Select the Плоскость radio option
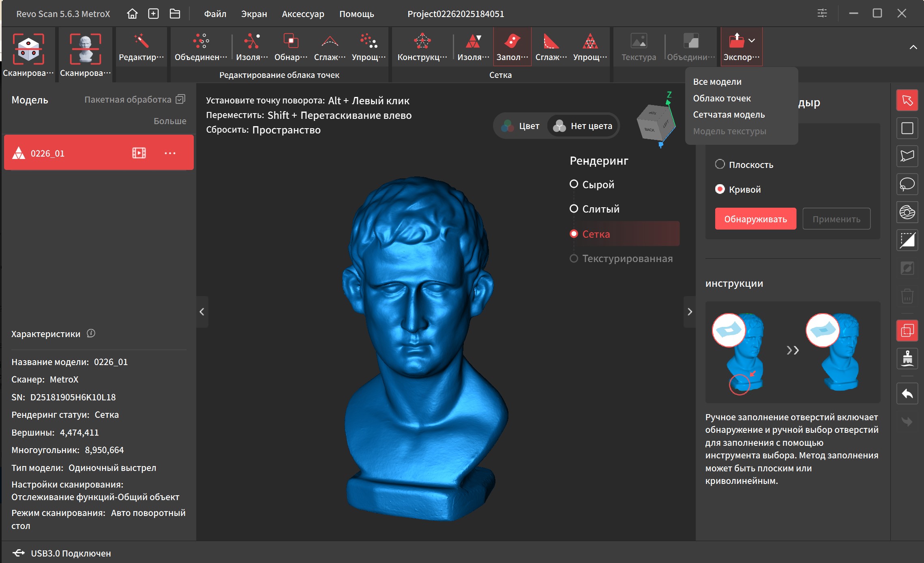Viewport: 924px width, 563px height. [x=720, y=164]
